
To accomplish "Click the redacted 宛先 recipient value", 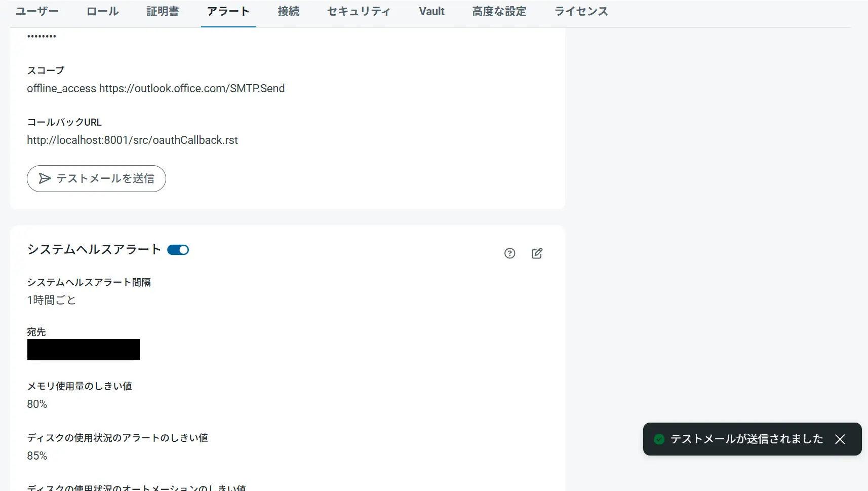I will (x=83, y=350).
